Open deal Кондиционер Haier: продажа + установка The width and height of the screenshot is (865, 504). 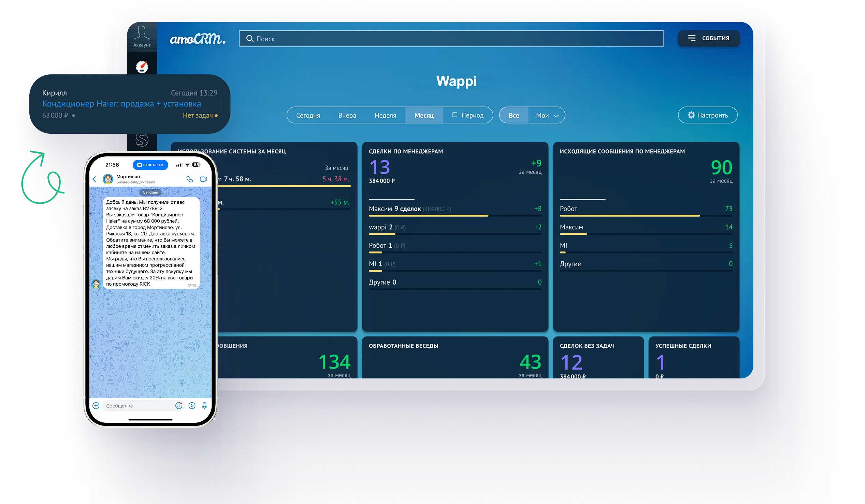(x=121, y=104)
